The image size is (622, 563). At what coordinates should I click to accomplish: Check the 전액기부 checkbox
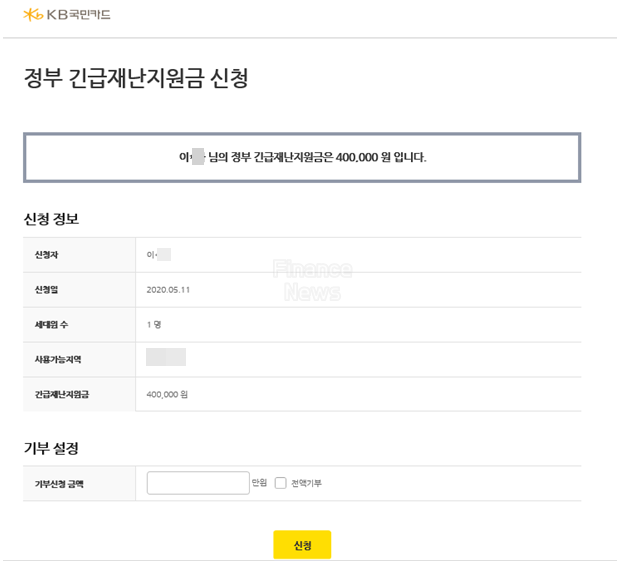280,483
